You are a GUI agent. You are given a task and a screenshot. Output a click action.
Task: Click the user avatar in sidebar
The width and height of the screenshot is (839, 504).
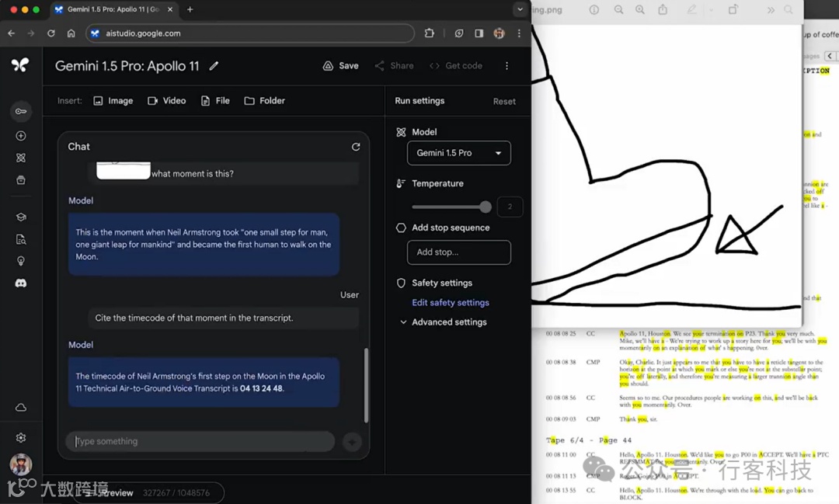[21, 464]
